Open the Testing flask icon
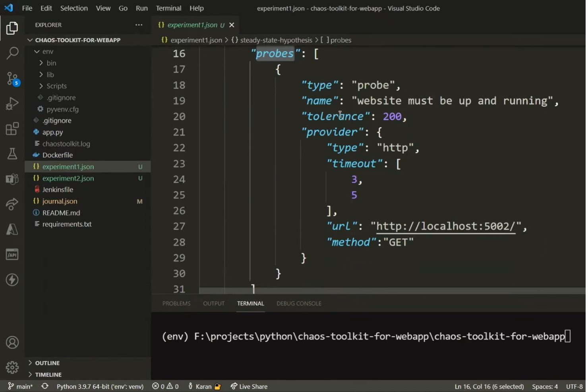The height and width of the screenshot is (392, 588). click(x=12, y=154)
